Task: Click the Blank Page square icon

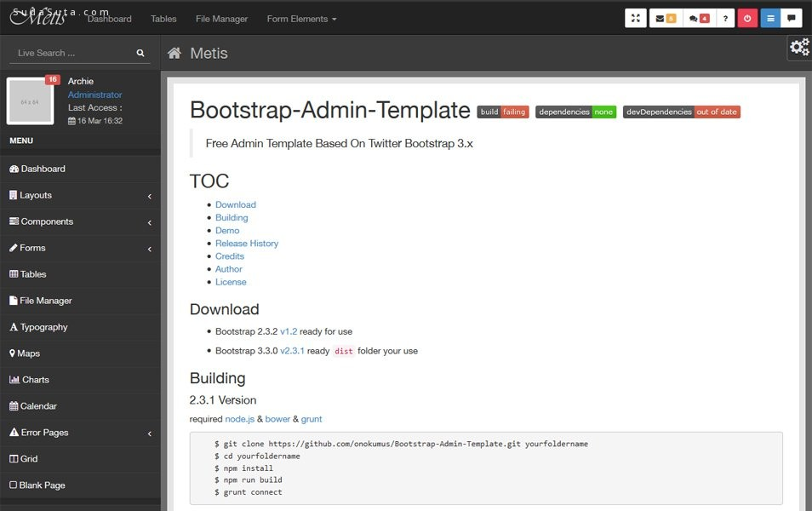Action: [14, 485]
